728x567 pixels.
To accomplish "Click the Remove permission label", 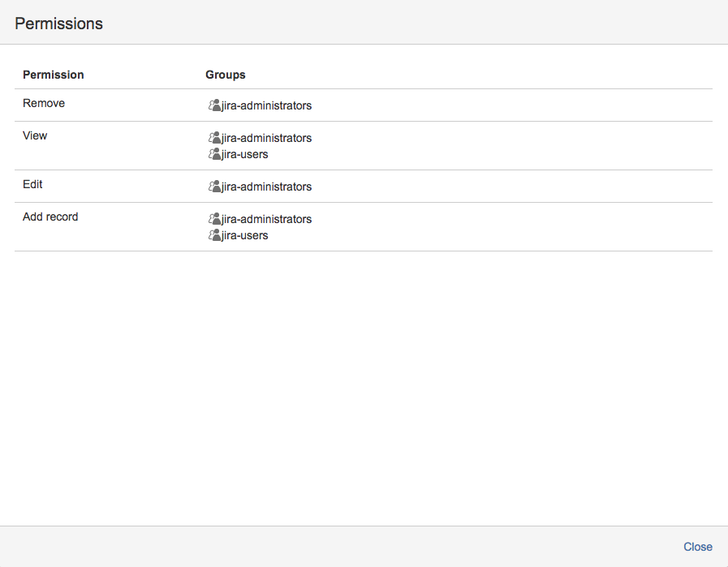I will click(x=44, y=103).
